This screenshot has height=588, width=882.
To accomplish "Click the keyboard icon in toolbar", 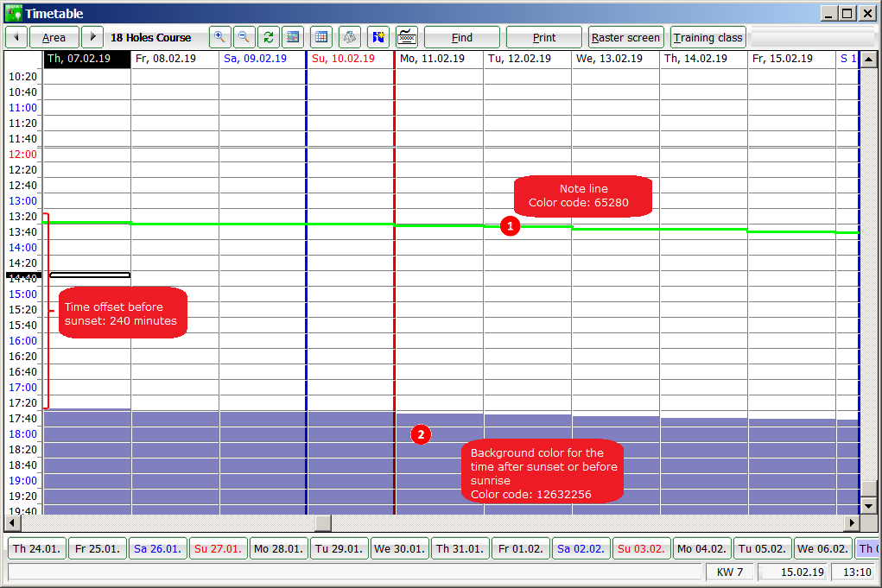I will (x=407, y=37).
